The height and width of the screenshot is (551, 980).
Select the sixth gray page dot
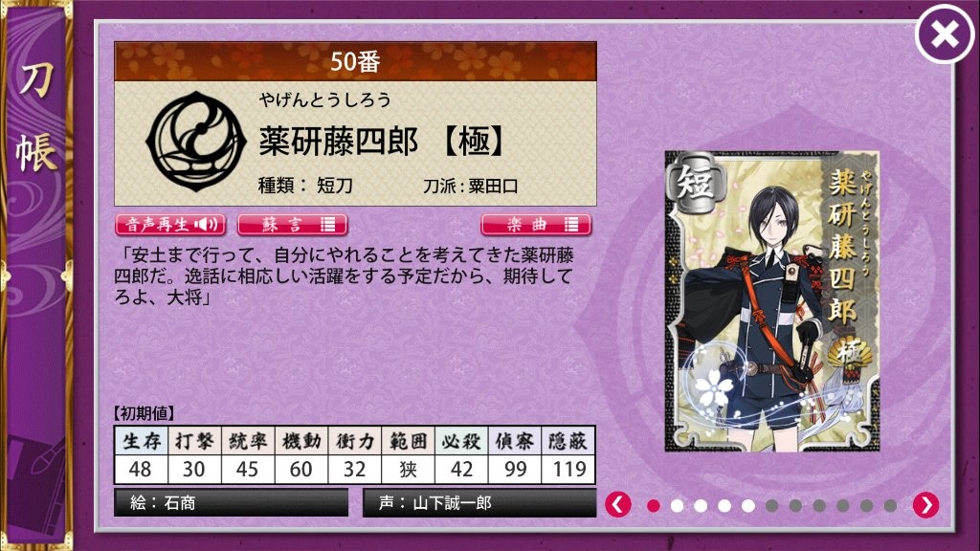click(x=772, y=505)
